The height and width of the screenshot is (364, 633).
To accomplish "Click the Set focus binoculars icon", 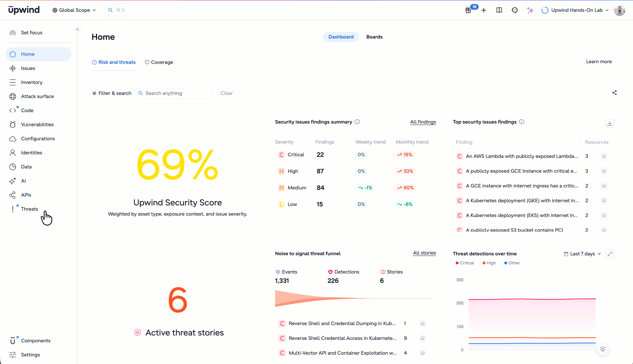I will point(13,33).
